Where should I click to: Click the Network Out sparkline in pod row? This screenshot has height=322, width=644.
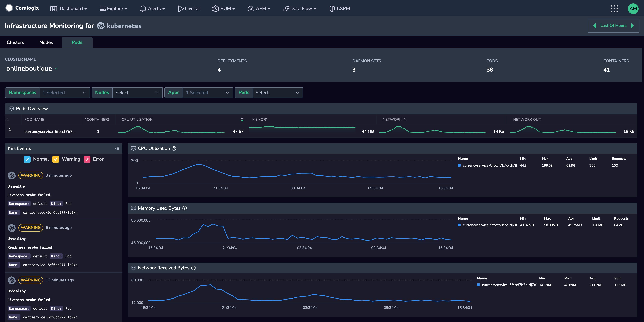(563, 130)
